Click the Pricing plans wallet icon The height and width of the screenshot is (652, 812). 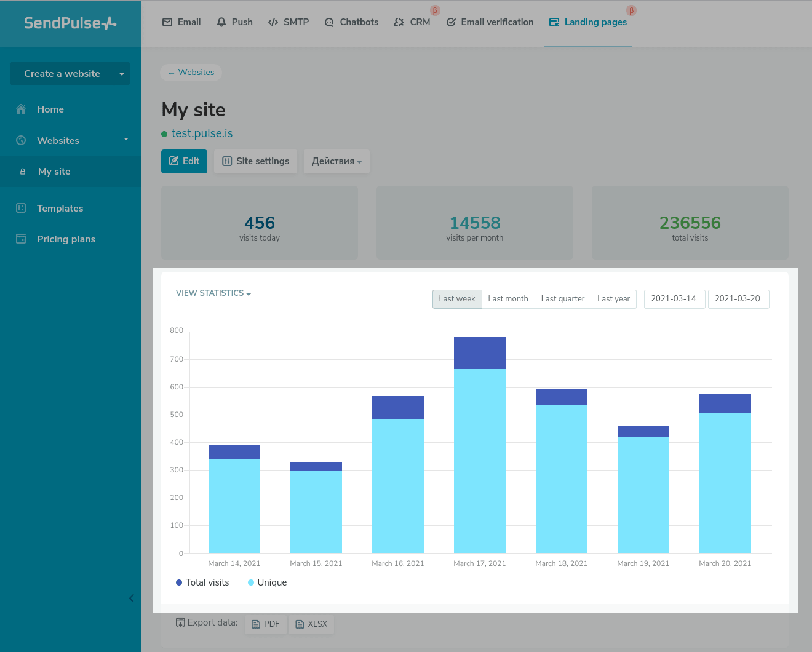(21, 239)
